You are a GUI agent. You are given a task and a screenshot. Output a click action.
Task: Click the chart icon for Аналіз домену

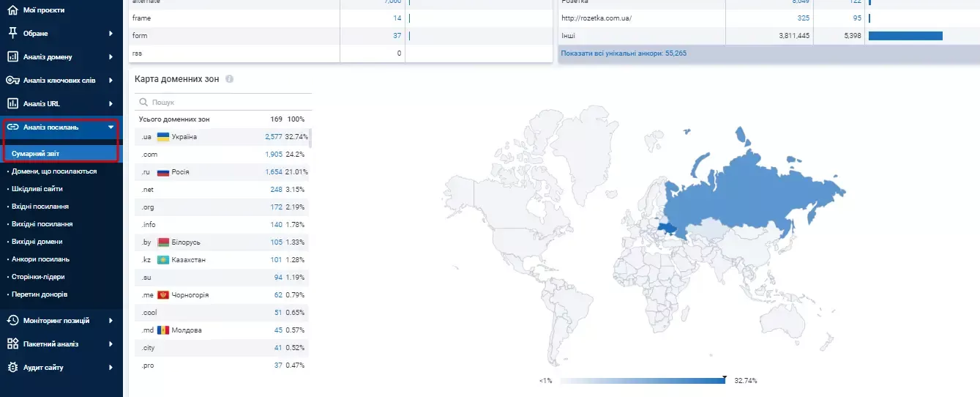pos(12,56)
